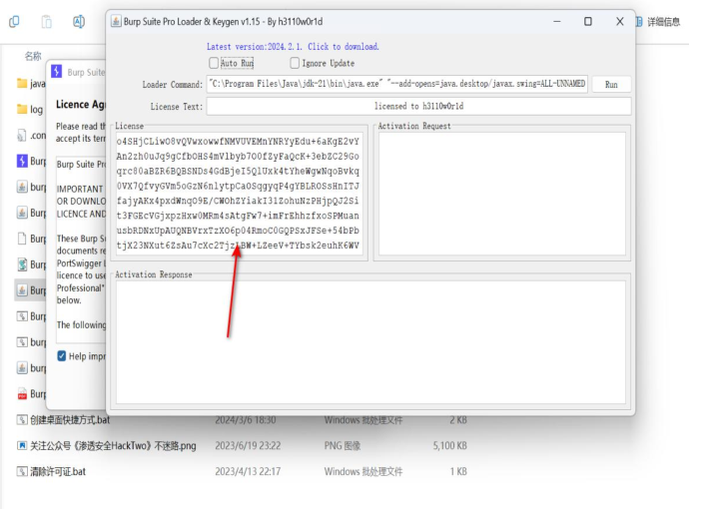This screenshot has height=513, width=720.
Task: Tick the Auto Run checkbox
Action: (x=214, y=63)
